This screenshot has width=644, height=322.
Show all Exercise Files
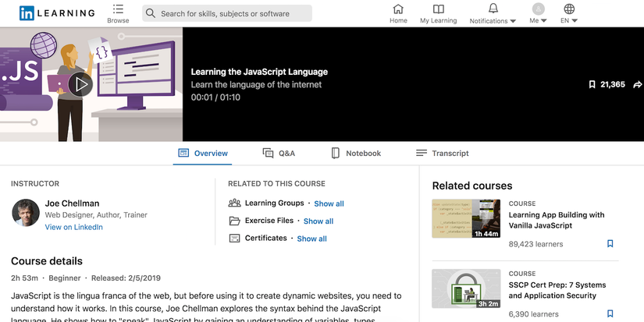point(318,221)
